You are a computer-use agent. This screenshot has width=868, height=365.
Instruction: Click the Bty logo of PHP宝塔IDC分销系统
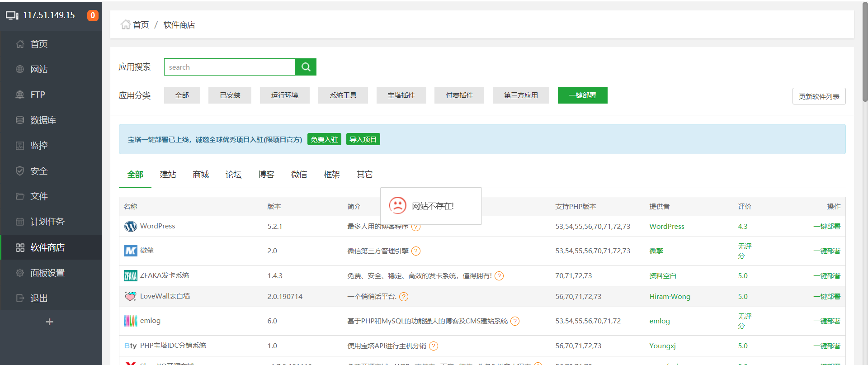[x=131, y=346]
